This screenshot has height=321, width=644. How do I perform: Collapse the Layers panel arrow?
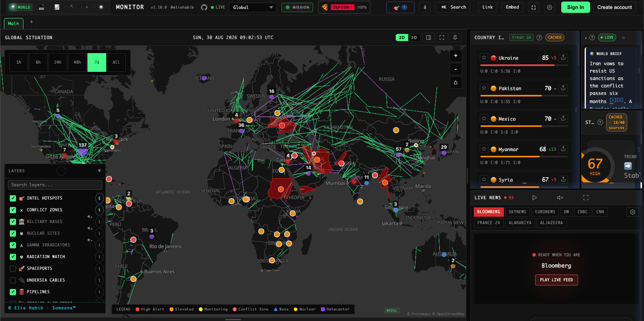[x=100, y=171]
